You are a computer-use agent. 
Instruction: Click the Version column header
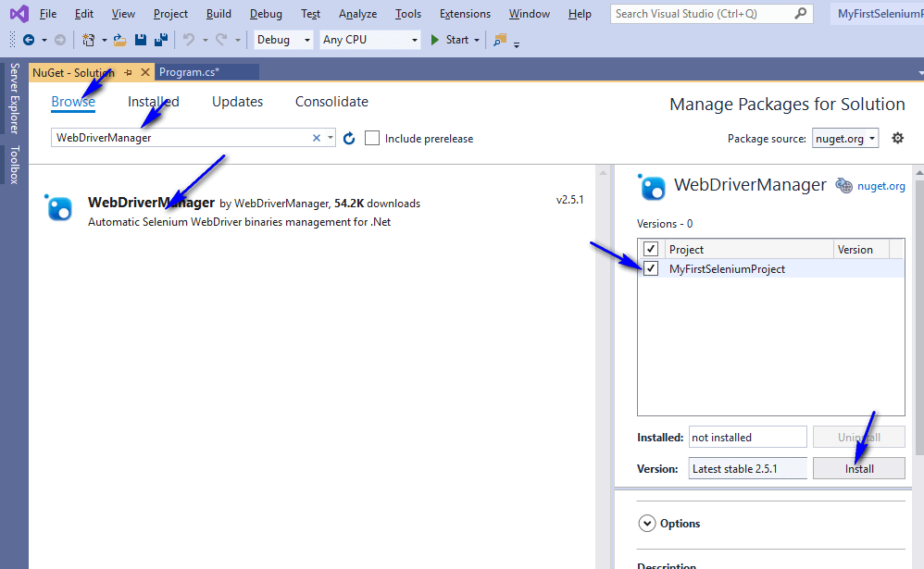point(861,249)
